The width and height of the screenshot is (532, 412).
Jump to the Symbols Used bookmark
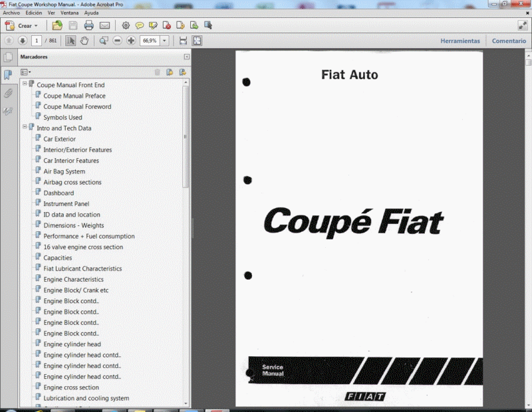(63, 118)
